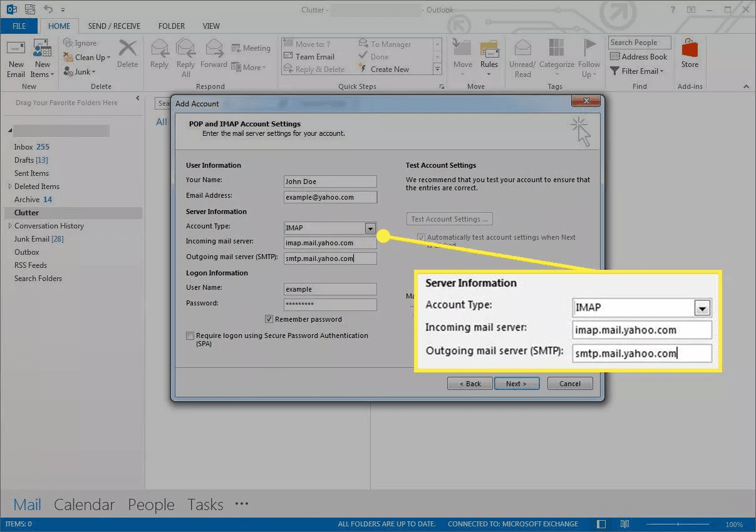Toggle the Remember password checkbox
The width and height of the screenshot is (756, 532).
[x=269, y=319]
